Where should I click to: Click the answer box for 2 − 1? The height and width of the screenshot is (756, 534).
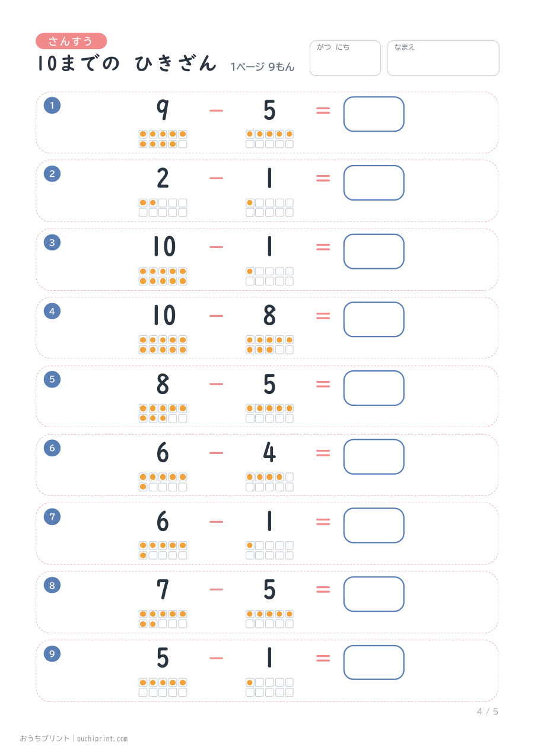(374, 183)
